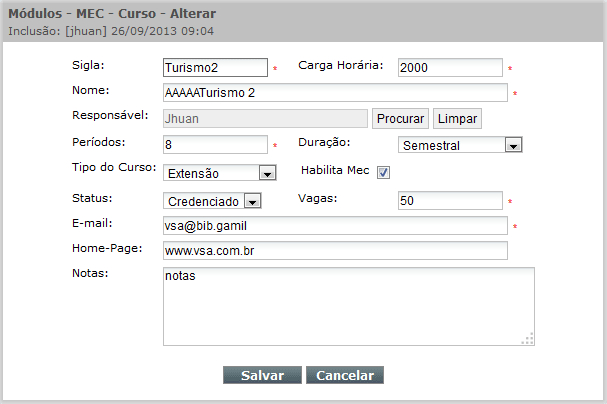
Task: Click the Salvar button
Action: pyautogui.click(x=262, y=375)
